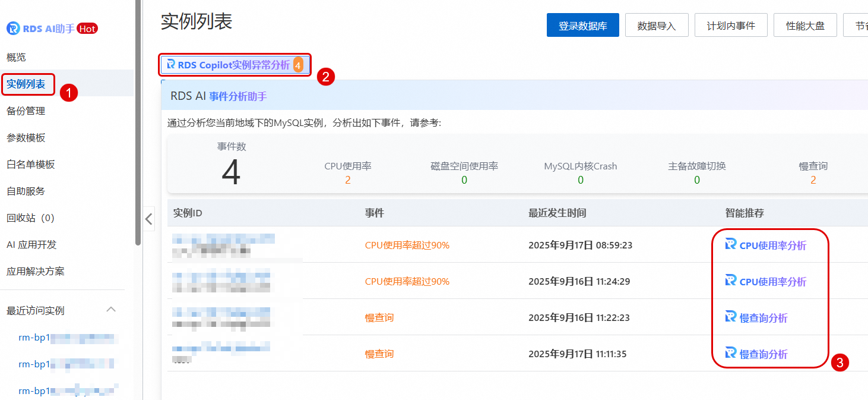Click the 智能推荐 column header
Screen dimensions: 868x400
pos(745,213)
